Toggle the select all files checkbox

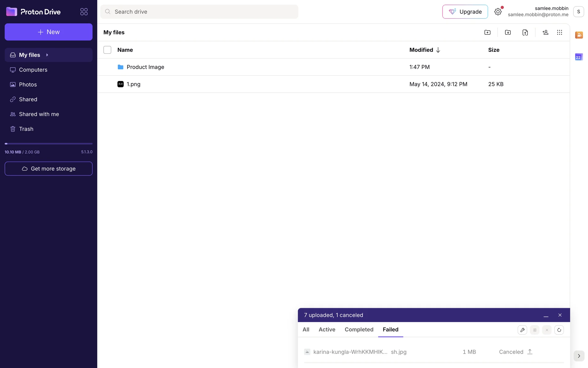pos(107,50)
